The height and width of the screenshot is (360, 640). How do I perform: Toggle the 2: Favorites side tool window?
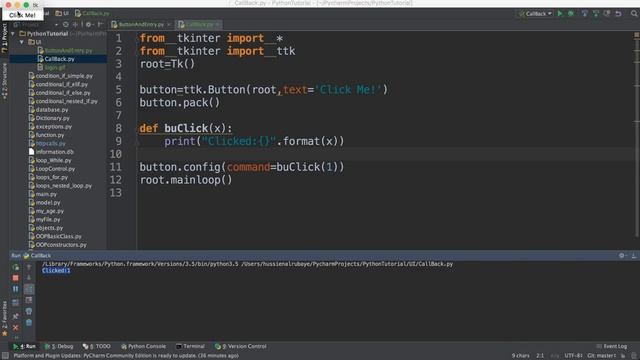[x=4, y=319]
